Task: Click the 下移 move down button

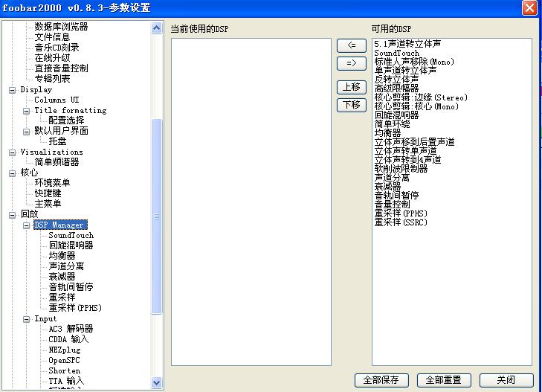Action: coord(352,105)
